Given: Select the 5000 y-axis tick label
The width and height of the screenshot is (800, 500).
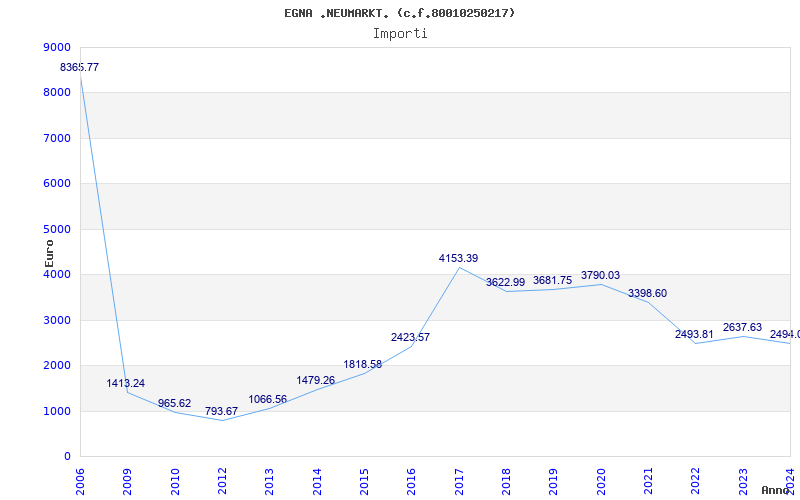Looking at the screenshot, I should (58, 229).
